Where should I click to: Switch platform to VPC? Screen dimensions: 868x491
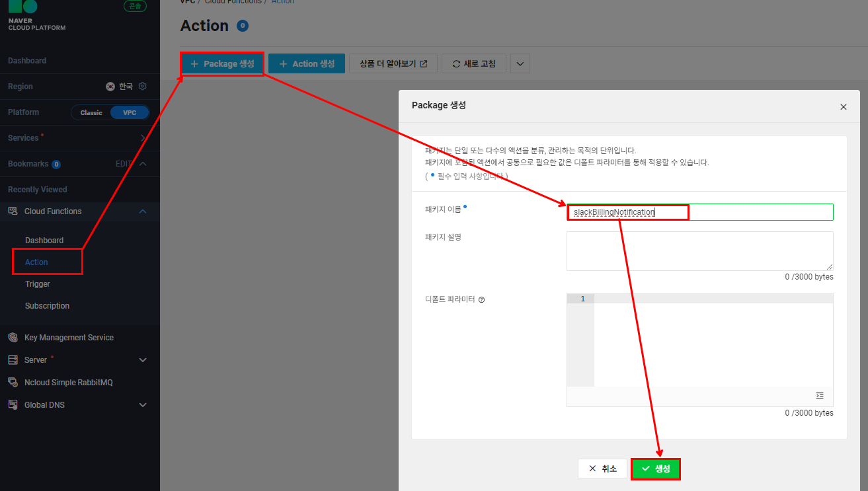coord(130,112)
